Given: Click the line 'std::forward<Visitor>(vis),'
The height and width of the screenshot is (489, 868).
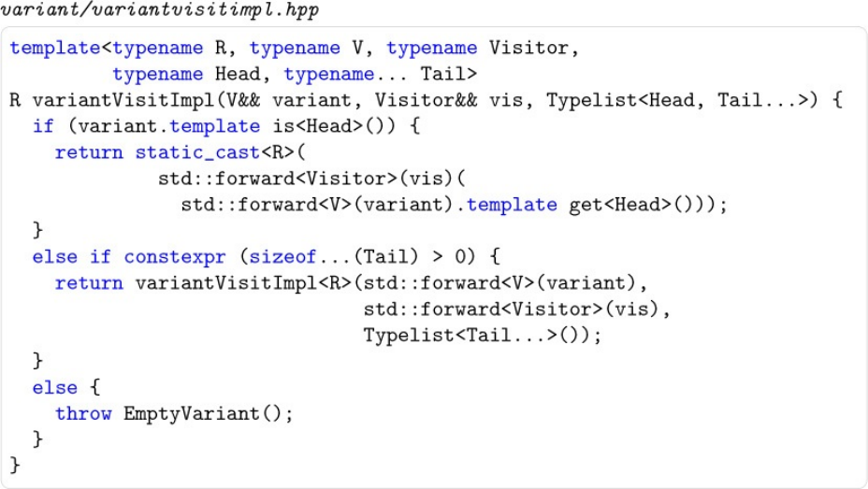Looking at the screenshot, I should [516, 309].
